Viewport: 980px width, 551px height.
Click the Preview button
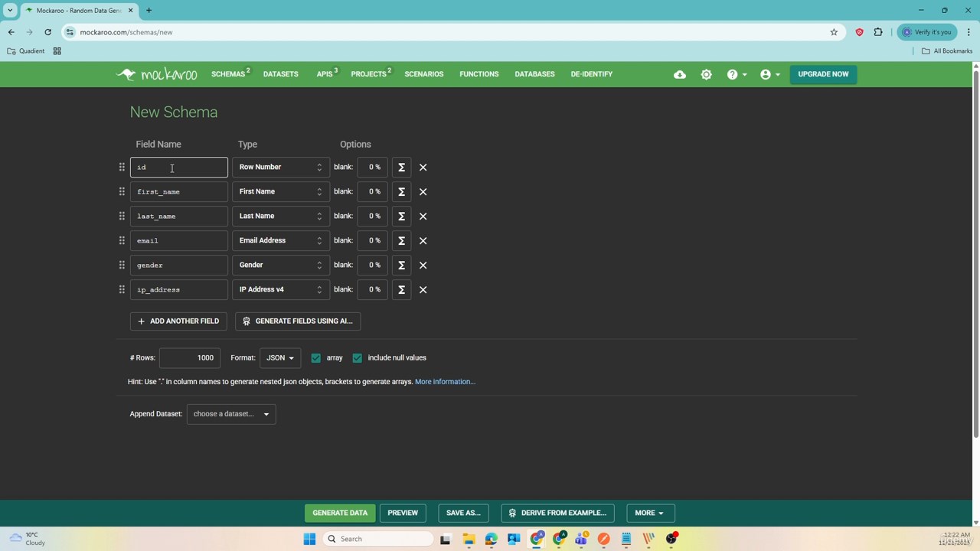pyautogui.click(x=403, y=513)
